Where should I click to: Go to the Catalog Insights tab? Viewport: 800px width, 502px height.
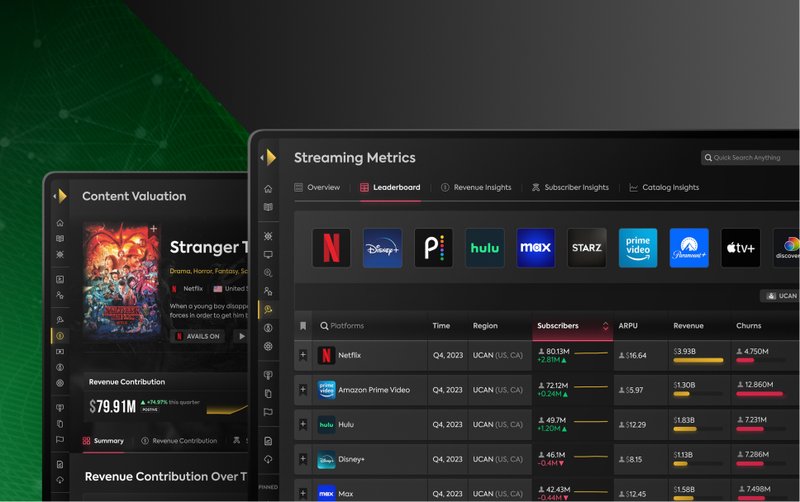point(664,187)
